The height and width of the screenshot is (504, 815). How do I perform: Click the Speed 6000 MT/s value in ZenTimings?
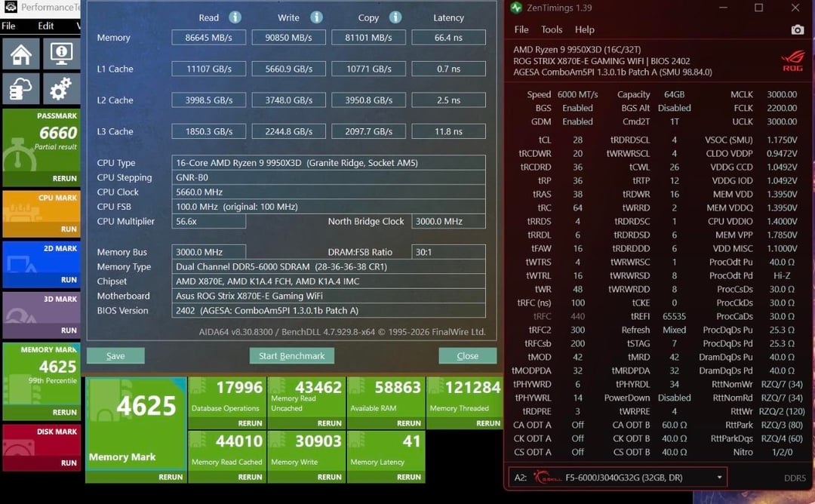pyautogui.click(x=577, y=94)
